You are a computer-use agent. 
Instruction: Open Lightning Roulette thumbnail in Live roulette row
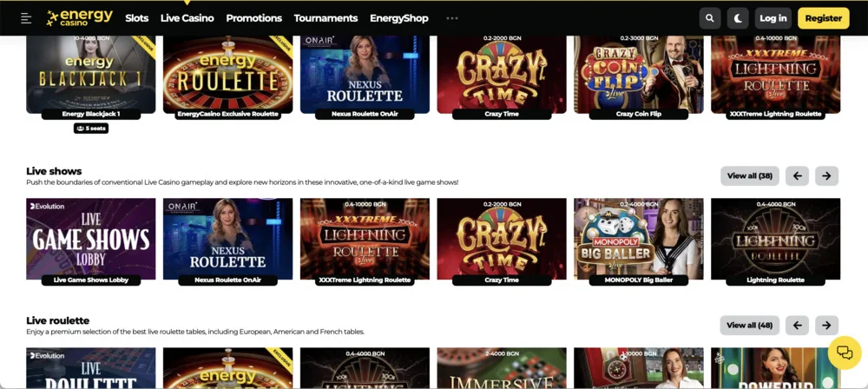coord(365,368)
